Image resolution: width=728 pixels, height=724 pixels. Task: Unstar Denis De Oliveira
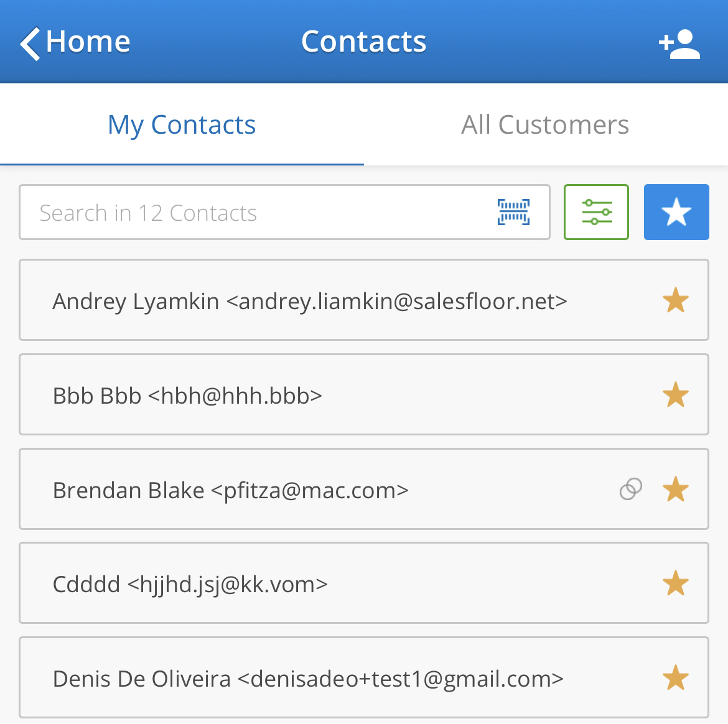point(675,678)
